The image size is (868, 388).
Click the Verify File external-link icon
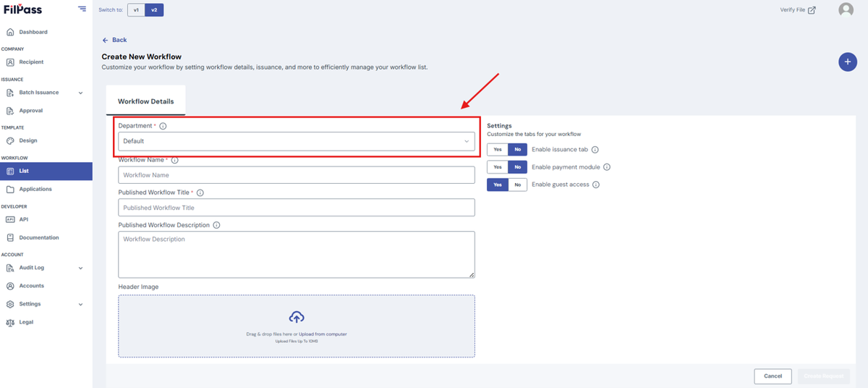pos(812,10)
